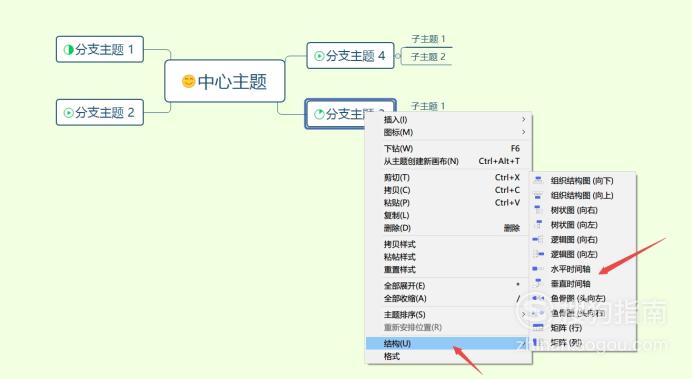Choose the 组织结构图 (向下) structure icon
The width and height of the screenshot is (692, 379).
tap(538, 180)
